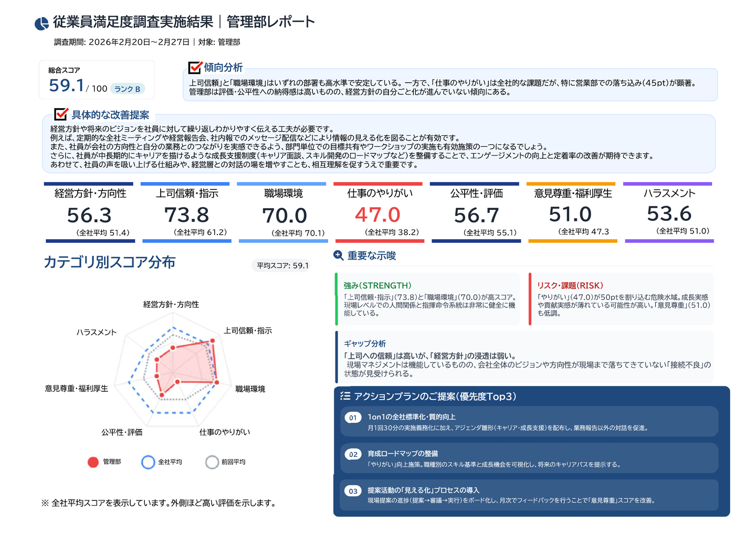Click the 03 number badge
Viewport: 756px width, 534px height.
click(353, 491)
